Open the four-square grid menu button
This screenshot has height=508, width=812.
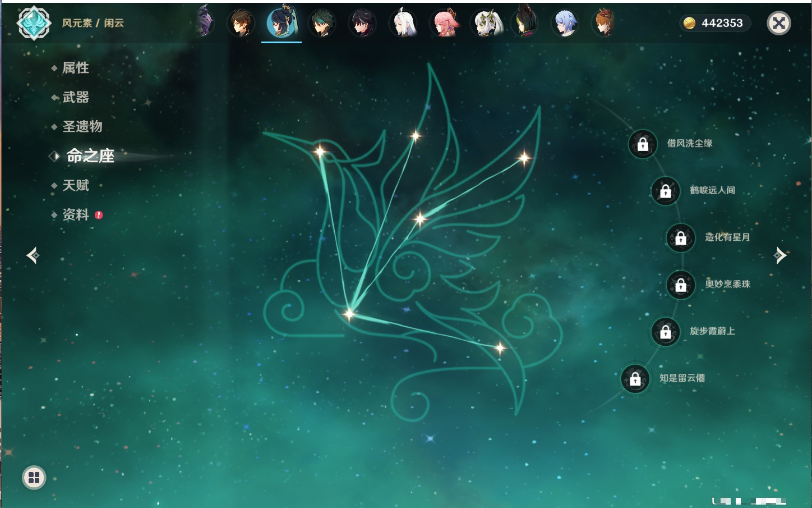tap(34, 478)
